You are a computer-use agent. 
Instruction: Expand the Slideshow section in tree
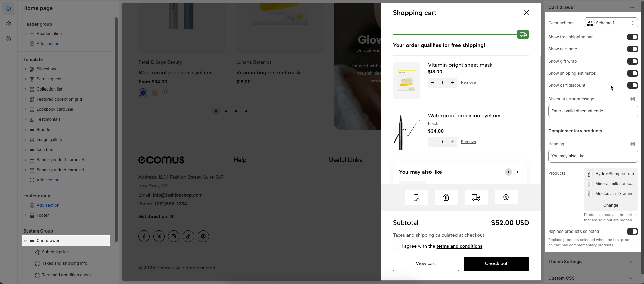tap(25, 69)
